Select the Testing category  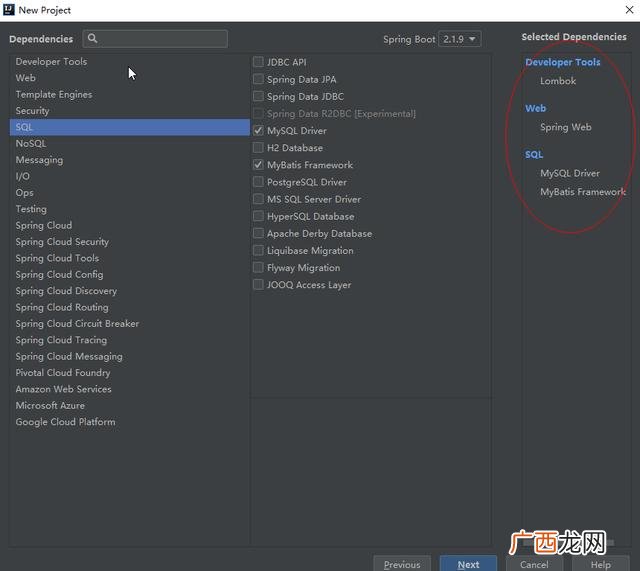pos(129,209)
